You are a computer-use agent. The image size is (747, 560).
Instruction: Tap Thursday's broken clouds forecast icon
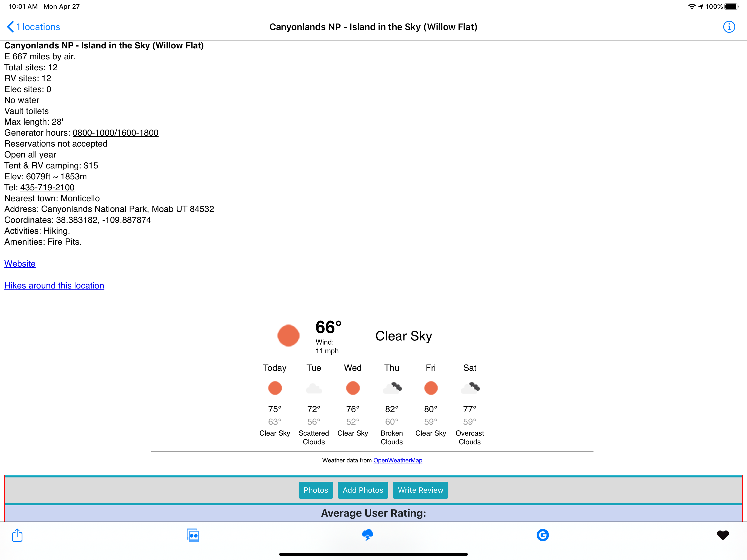tap(392, 388)
